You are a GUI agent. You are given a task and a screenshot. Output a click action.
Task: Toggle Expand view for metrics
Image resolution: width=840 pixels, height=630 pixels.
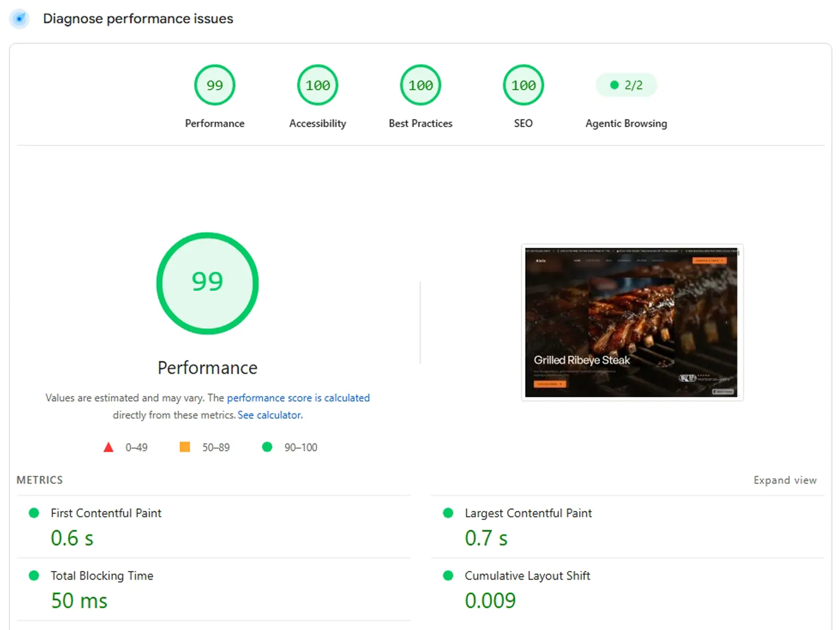point(785,480)
